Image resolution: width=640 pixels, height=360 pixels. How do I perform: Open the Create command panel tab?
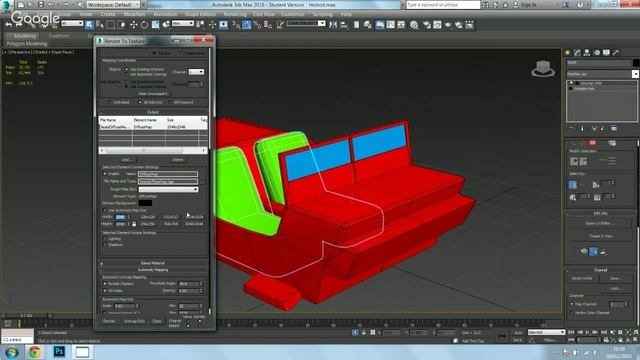[x=568, y=52]
